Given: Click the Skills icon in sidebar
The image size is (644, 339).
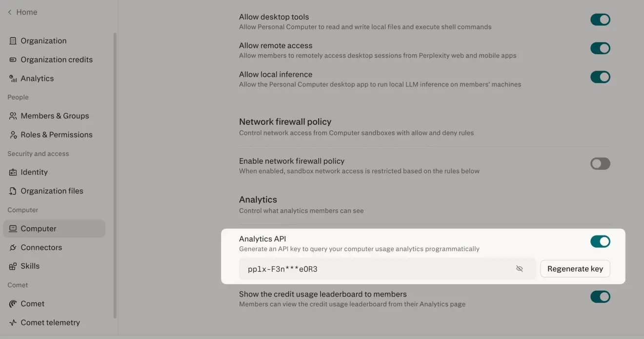Looking at the screenshot, I should click(13, 266).
